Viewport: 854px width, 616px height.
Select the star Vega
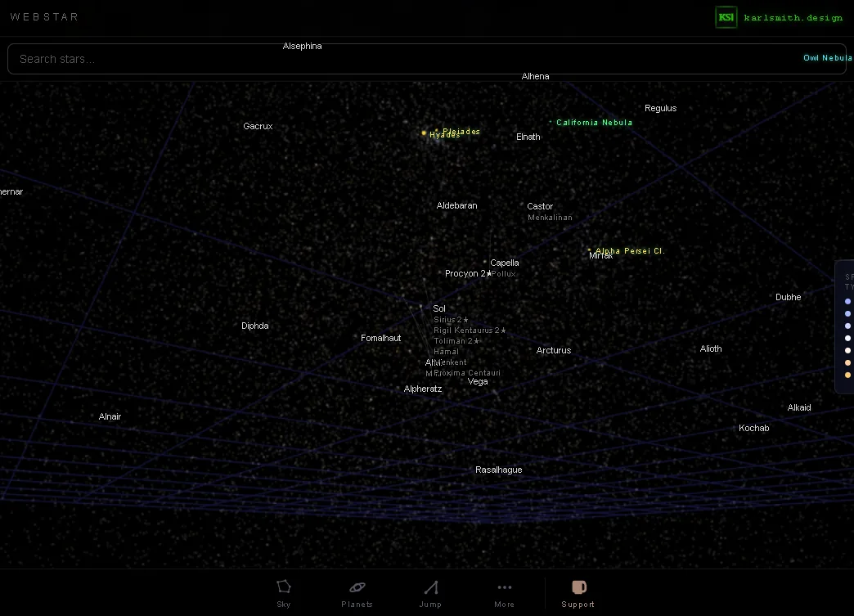click(478, 382)
